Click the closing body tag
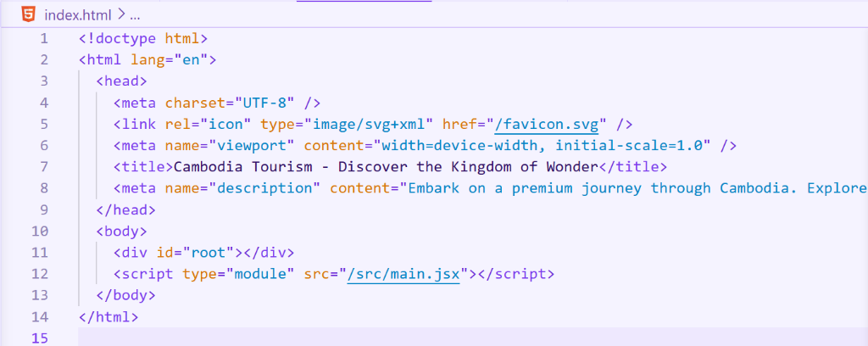Image resolution: width=868 pixels, height=346 pixels. pos(126,295)
